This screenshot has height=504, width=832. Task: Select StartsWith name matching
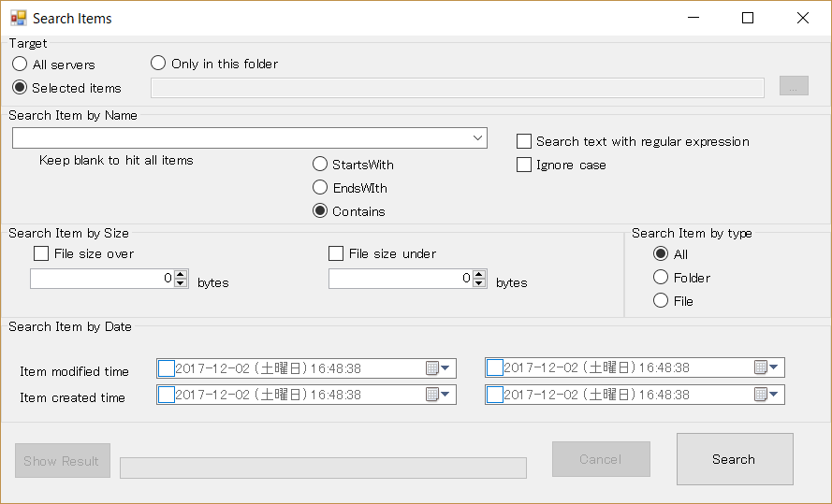(320, 165)
